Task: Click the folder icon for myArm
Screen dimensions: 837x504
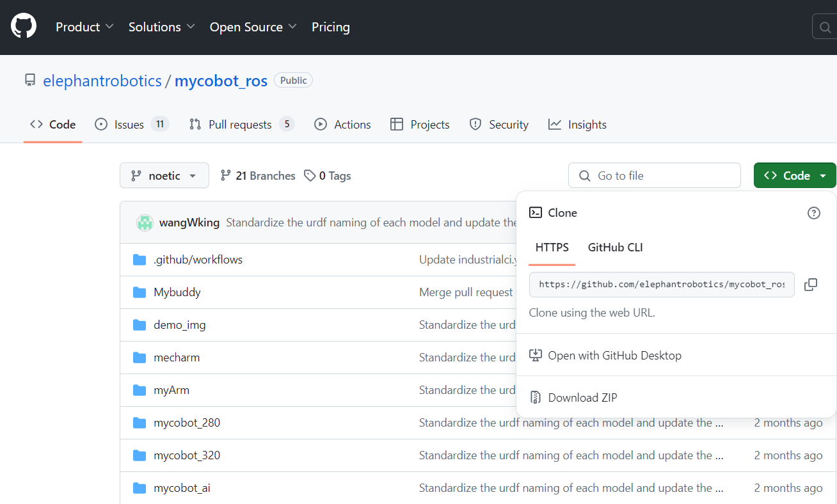Action: point(139,390)
